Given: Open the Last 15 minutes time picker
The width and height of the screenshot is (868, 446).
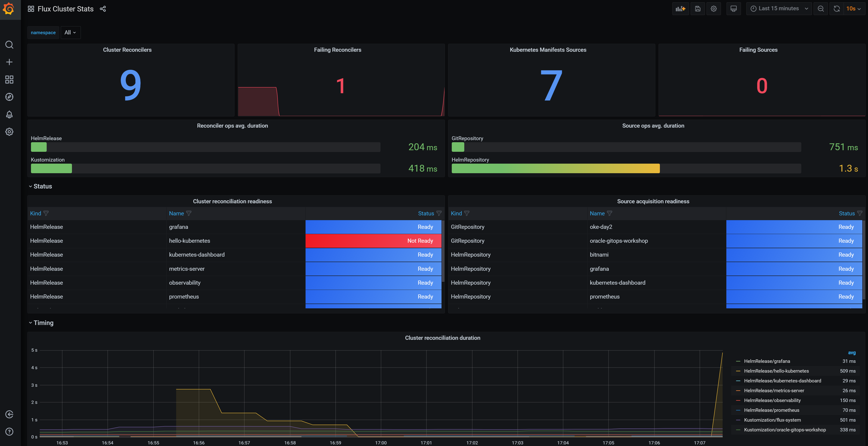Looking at the screenshot, I should pos(779,9).
